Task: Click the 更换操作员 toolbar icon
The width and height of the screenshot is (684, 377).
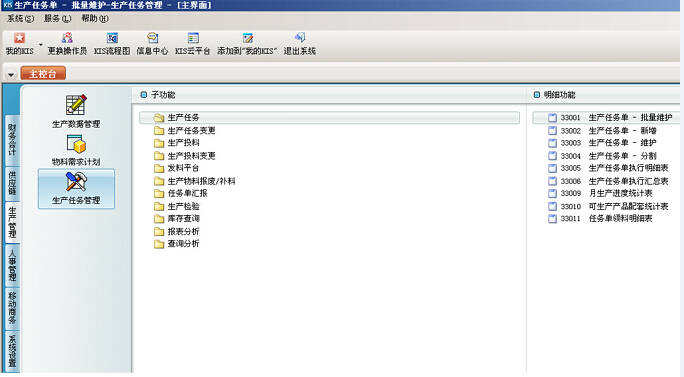Action: click(67, 44)
